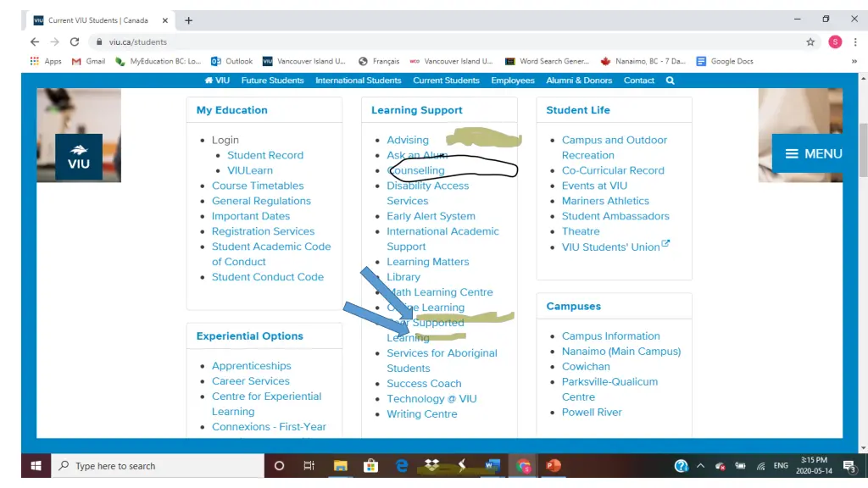Open the Advising link
The height and width of the screenshot is (488, 868).
(408, 140)
